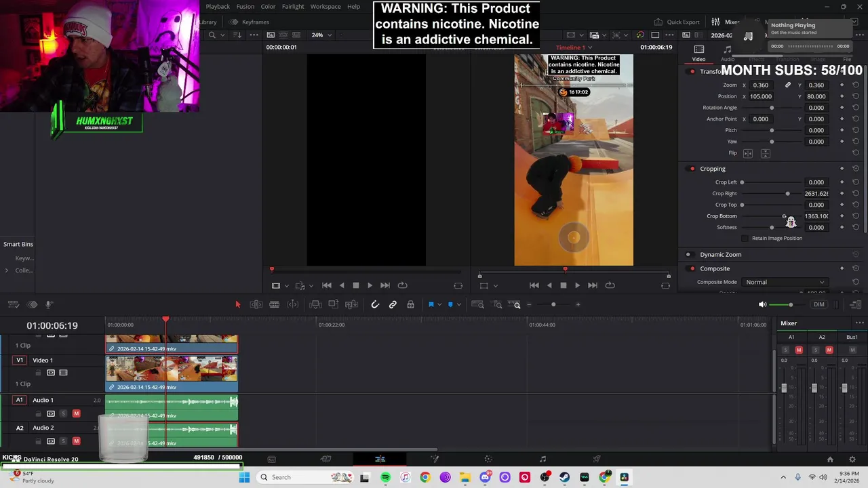Mute mixer channel A1
The height and width of the screenshot is (488, 868).
799,350
